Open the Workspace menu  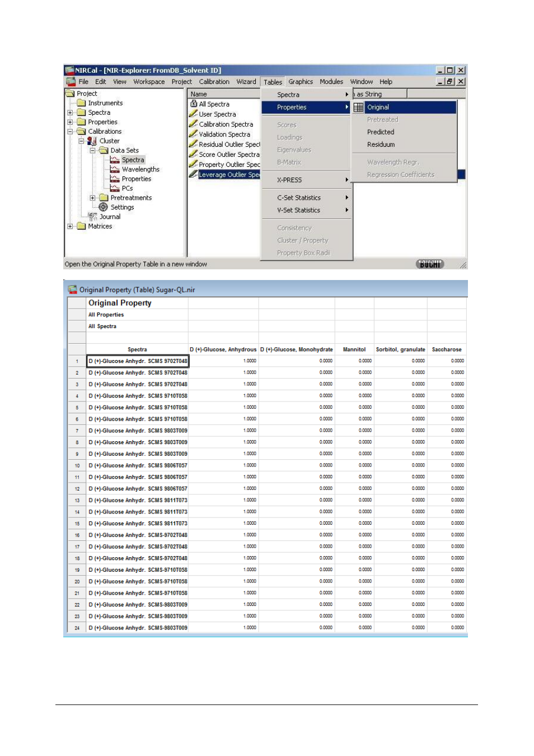click(149, 82)
